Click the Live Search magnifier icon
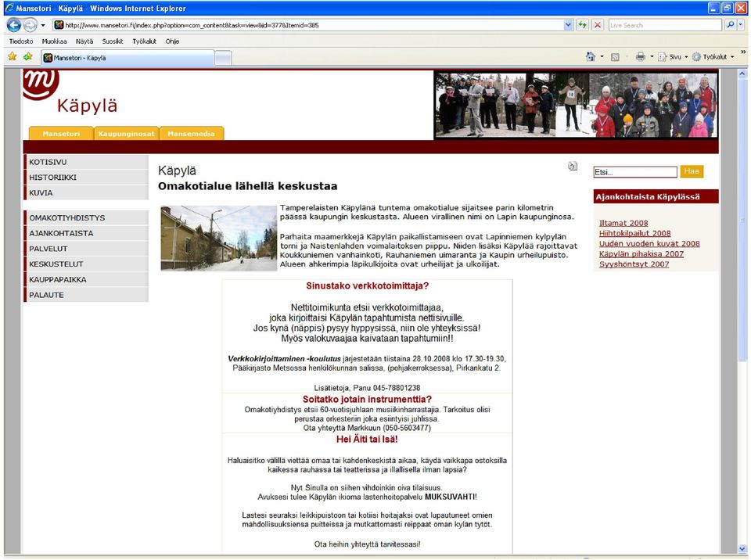The image size is (751, 560). [x=730, y=25]
